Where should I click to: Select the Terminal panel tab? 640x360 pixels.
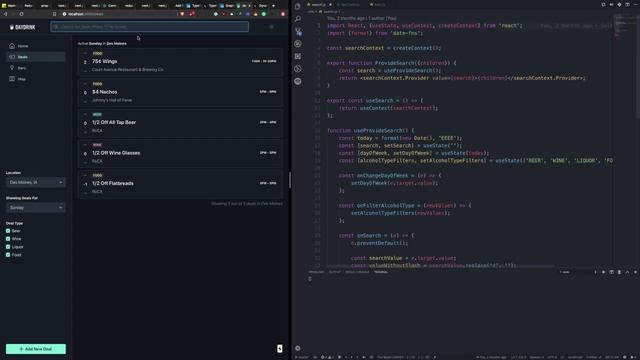[381, 272]
